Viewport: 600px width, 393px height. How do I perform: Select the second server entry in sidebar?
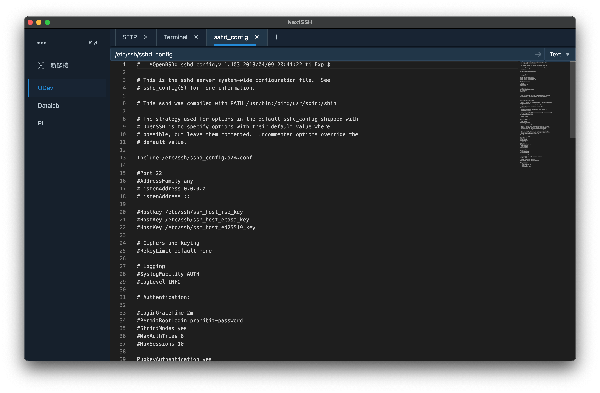point(67,106)
